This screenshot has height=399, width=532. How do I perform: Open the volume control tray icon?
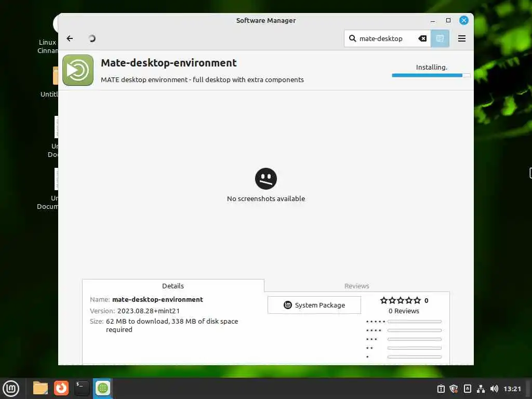click(x=494, y=389)
